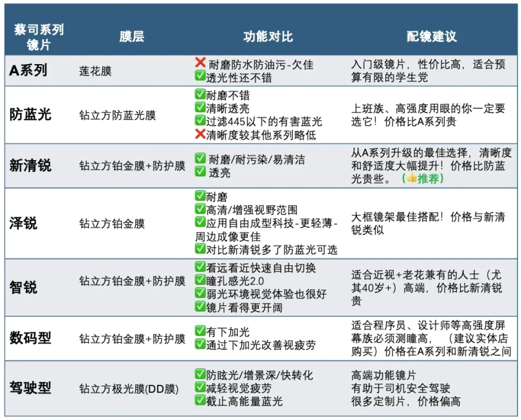The height and width of the screenshot is (420, 521).
Task: Click the check mark beside "高清/增强视野范围"
Action: 200,208
